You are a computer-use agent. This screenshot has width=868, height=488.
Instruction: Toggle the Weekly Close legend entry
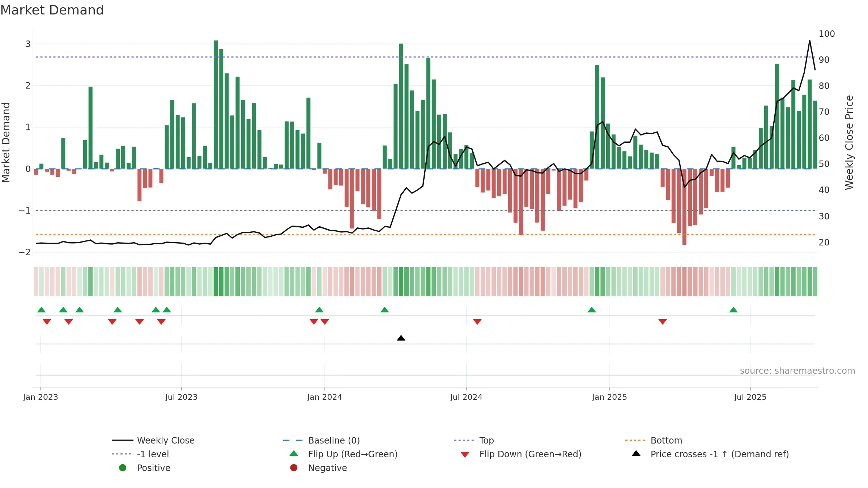point(153,440)
